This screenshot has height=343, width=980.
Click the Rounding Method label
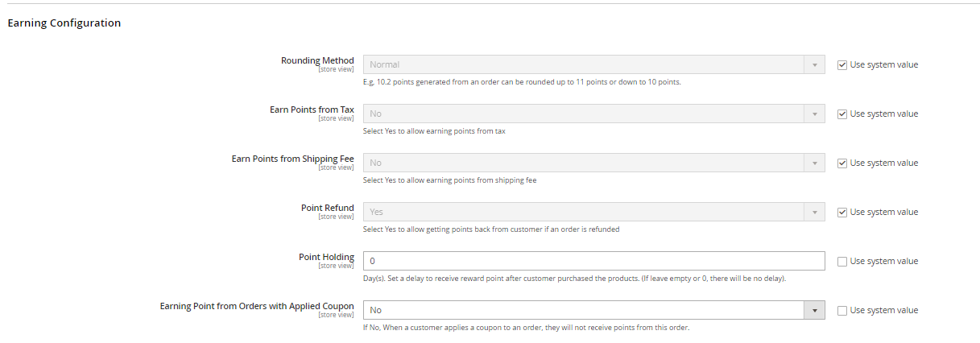pos(317,60)
